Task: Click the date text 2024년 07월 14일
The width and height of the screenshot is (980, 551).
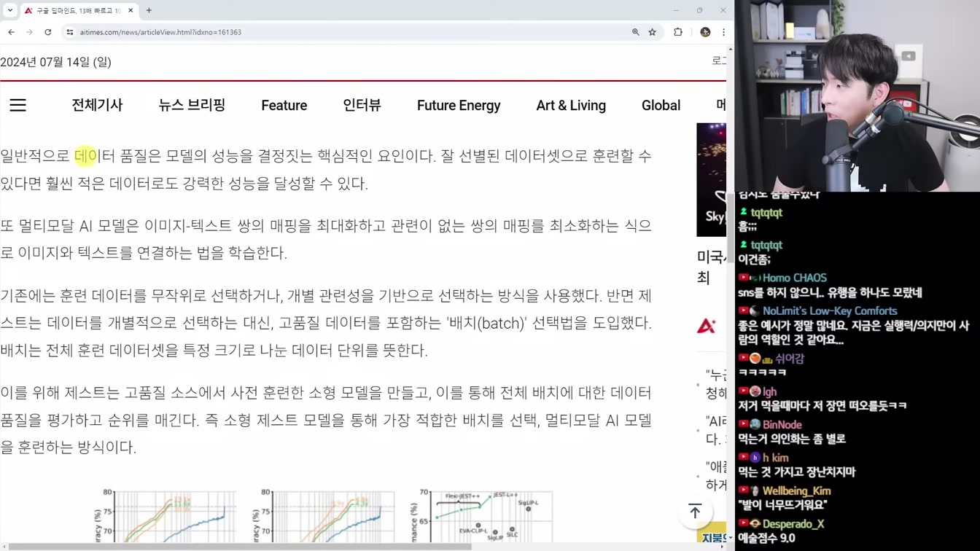Action: 56,62
